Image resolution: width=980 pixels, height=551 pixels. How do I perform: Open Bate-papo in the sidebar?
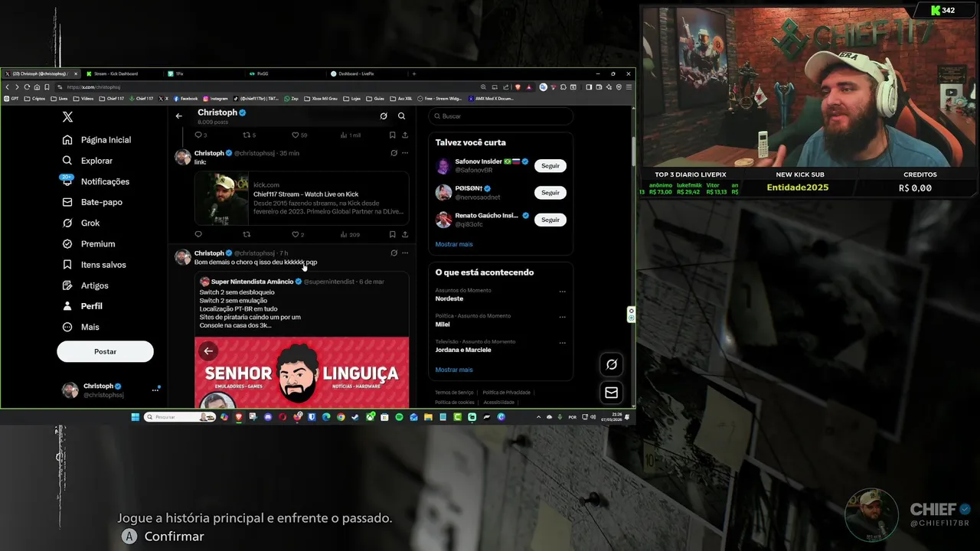point(92,202)
